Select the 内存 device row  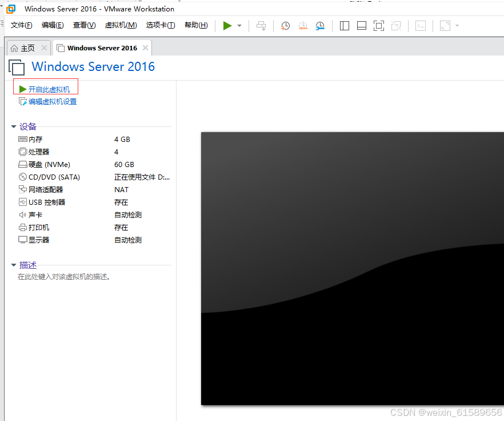point(94,140)
